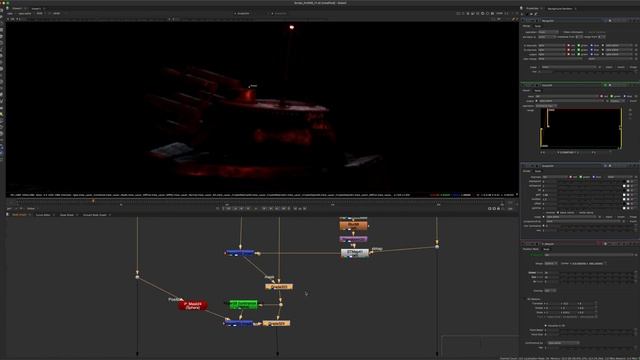Toggle green channel checkbox in Grade panel
Image resolution: width=640 pixels, height=360 pixels.
click(x=580, y=177)
